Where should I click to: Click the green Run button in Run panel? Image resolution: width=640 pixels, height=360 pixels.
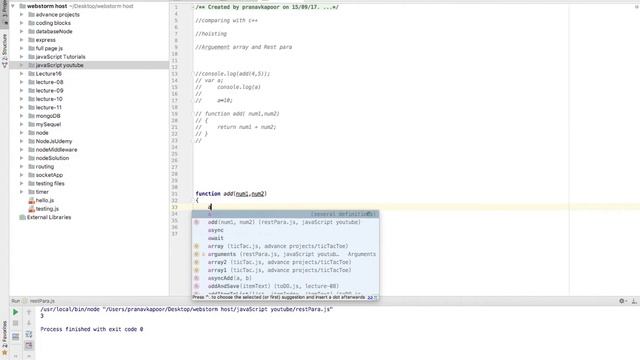(x=16, y=312)
